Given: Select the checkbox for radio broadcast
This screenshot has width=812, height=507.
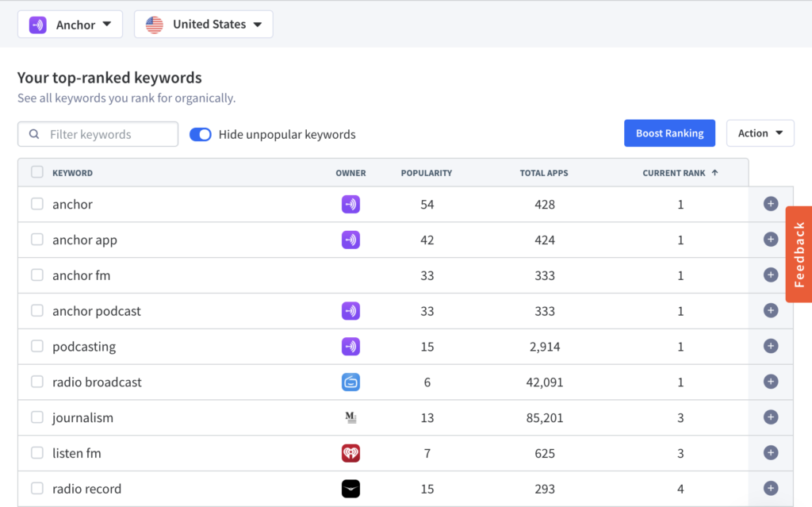Looking at the screenshot, I should tap(36, 382).
